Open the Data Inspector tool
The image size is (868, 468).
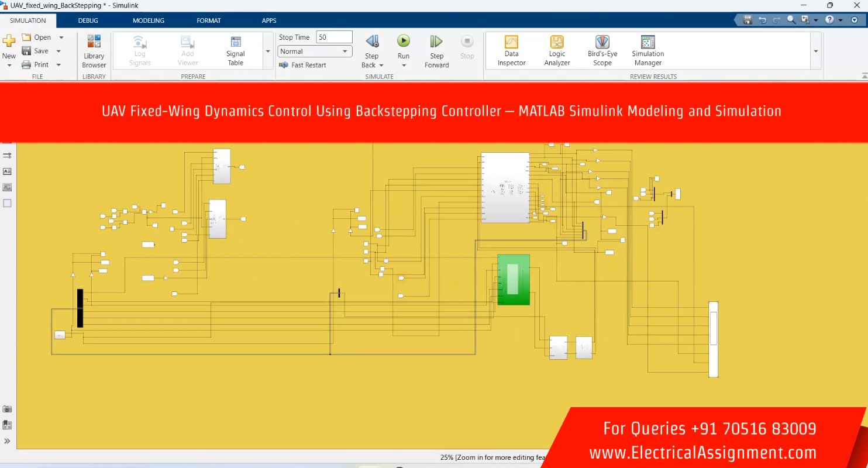511,50
